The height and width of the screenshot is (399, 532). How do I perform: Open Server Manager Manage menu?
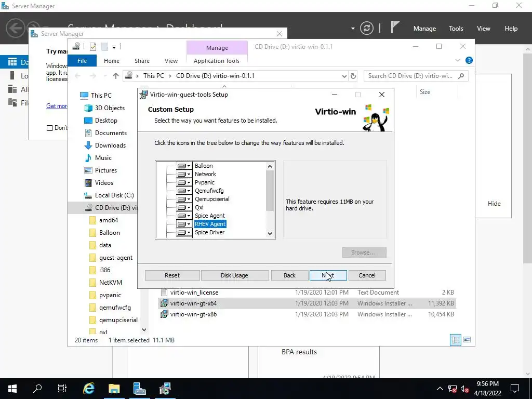[424, 29]
